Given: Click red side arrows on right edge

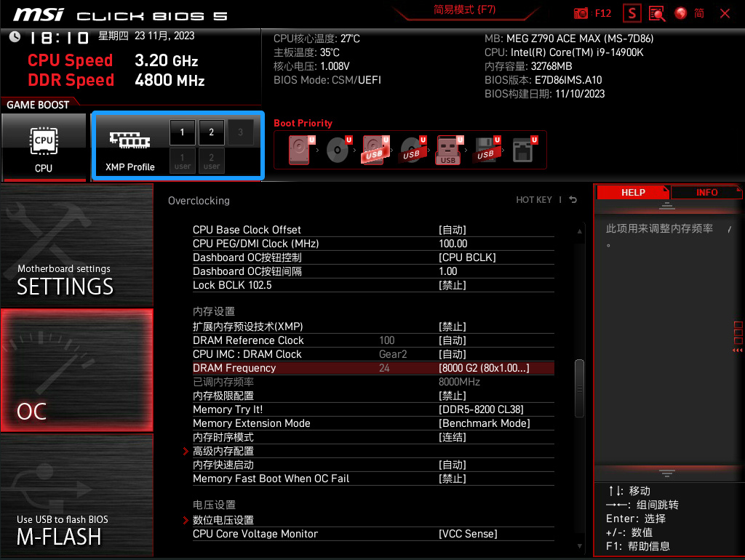Looking at the screenshot, I should [738, 351].
